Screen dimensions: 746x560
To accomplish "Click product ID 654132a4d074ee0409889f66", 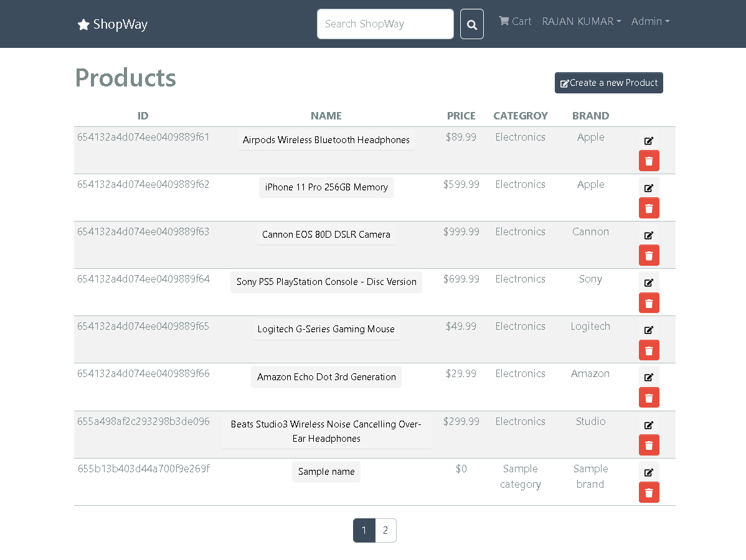I will click(x=143, y=374).
